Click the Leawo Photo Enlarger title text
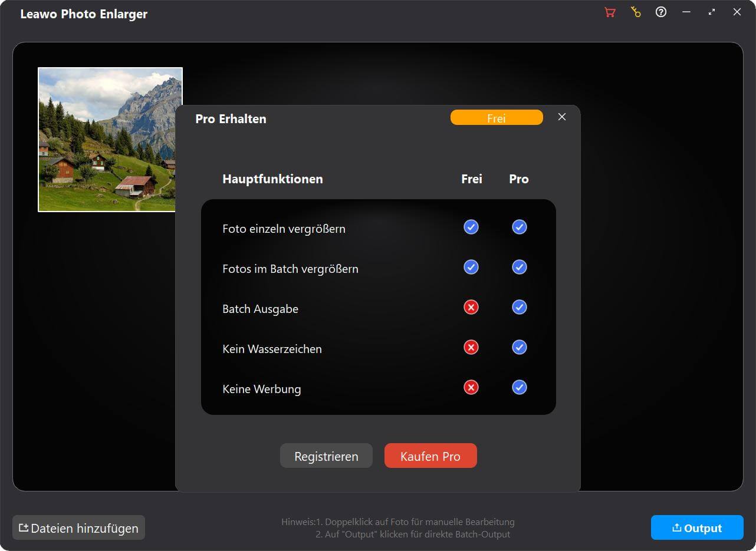This screenshot has height=551, width=756. pos(84,14)
